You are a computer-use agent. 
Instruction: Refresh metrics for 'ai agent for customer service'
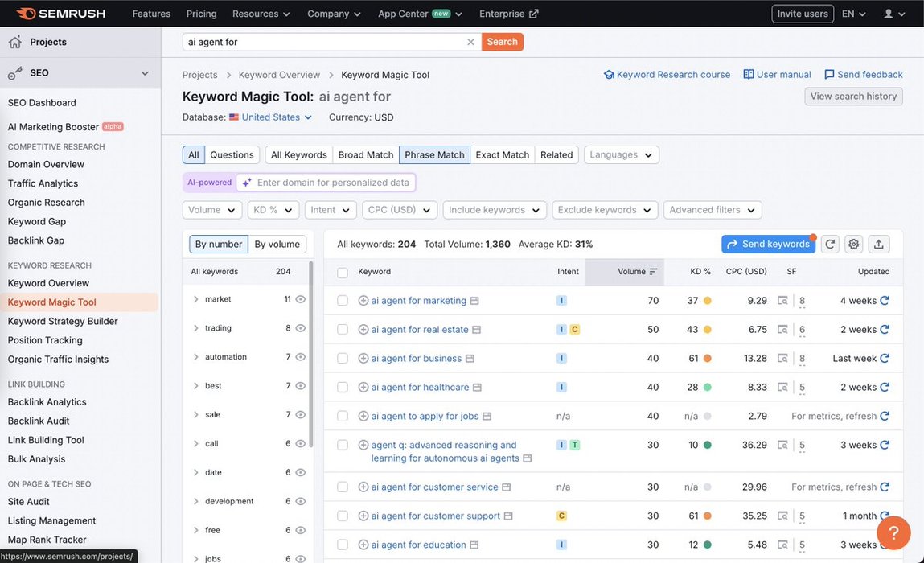pos(885,487)
